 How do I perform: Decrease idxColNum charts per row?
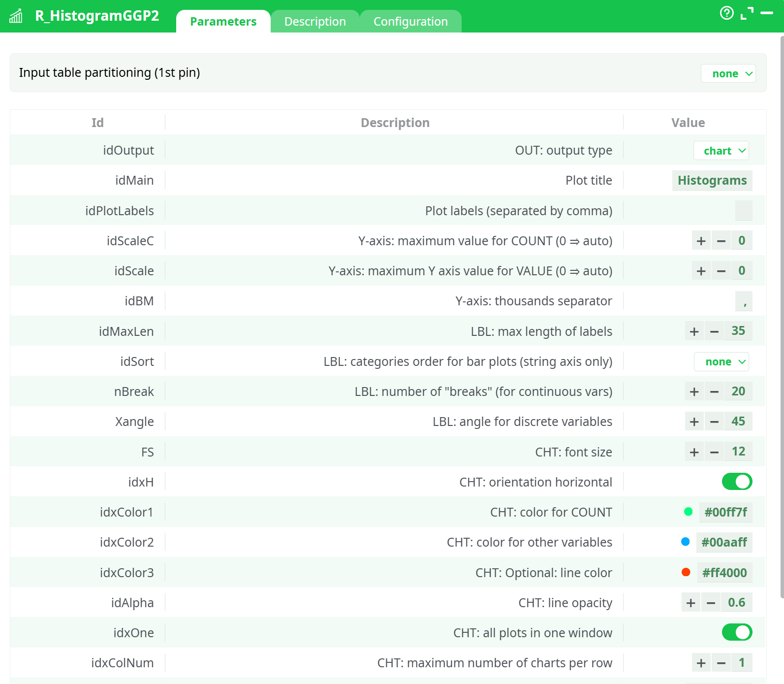pyautogui.click(x=721, y=663)
